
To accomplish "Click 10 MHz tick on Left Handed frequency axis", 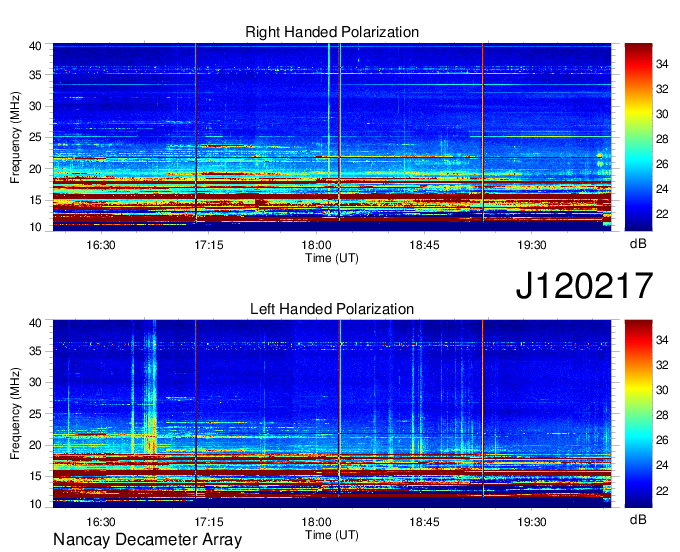I will (x=36, y=504).
